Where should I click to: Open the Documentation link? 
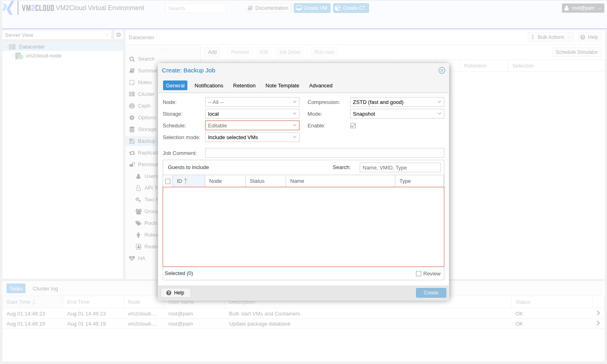(x=268, y=8)
